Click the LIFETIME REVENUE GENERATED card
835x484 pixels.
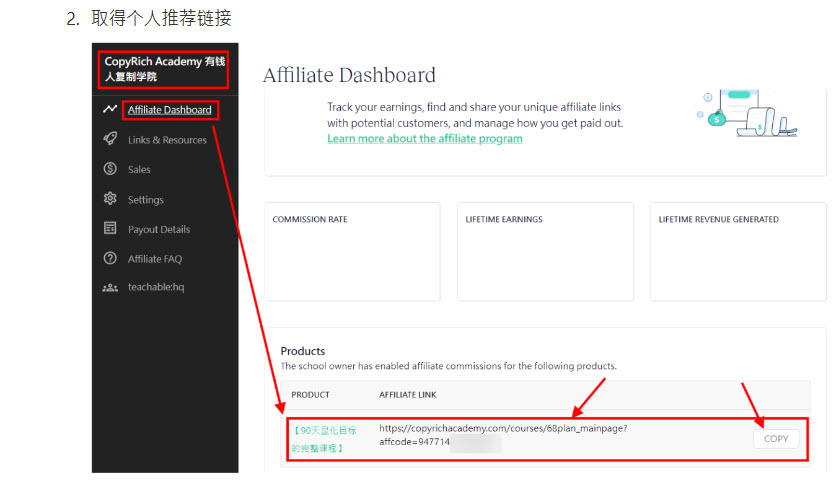pyautogui.click(x=738, y=251)
